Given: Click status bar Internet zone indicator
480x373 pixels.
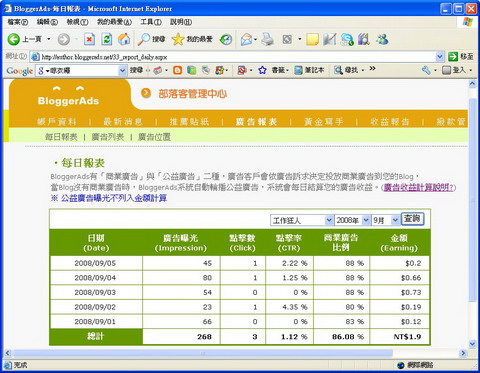Looking at the screenshot, I should click(416, 365).
